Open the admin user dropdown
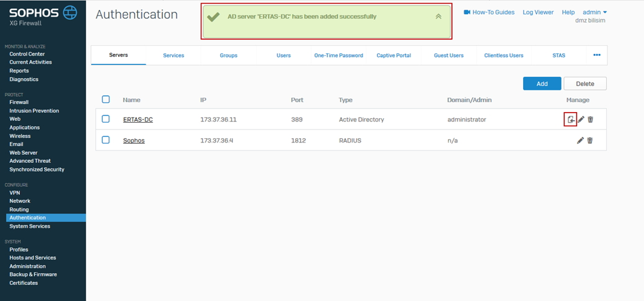 pos(594,12)
